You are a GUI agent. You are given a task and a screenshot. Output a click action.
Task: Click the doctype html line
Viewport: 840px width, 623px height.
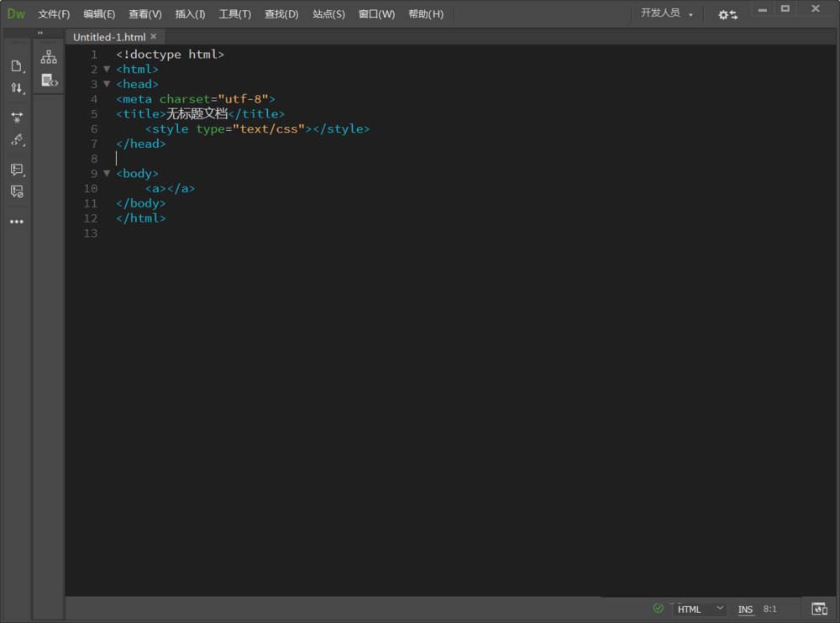click(x=170, y=55)
